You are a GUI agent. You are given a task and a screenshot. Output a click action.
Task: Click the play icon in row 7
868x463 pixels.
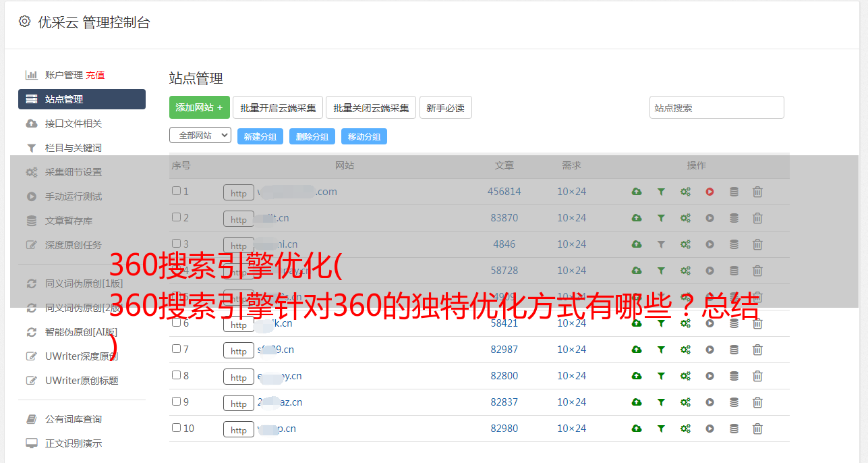710,350
